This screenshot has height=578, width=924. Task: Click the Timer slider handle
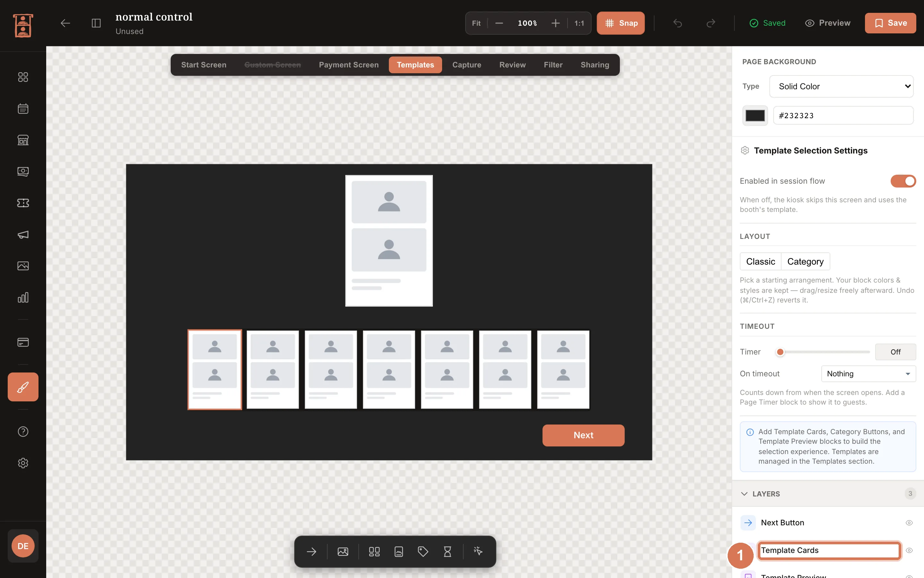[780, 352]
